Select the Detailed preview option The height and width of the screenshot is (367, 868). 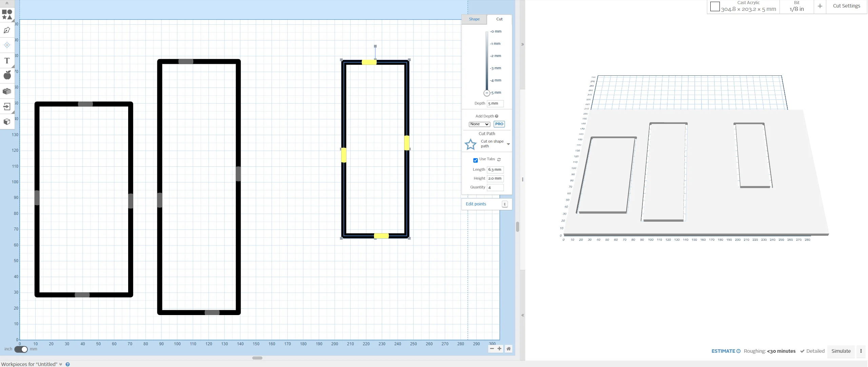(x=812, y=351)
